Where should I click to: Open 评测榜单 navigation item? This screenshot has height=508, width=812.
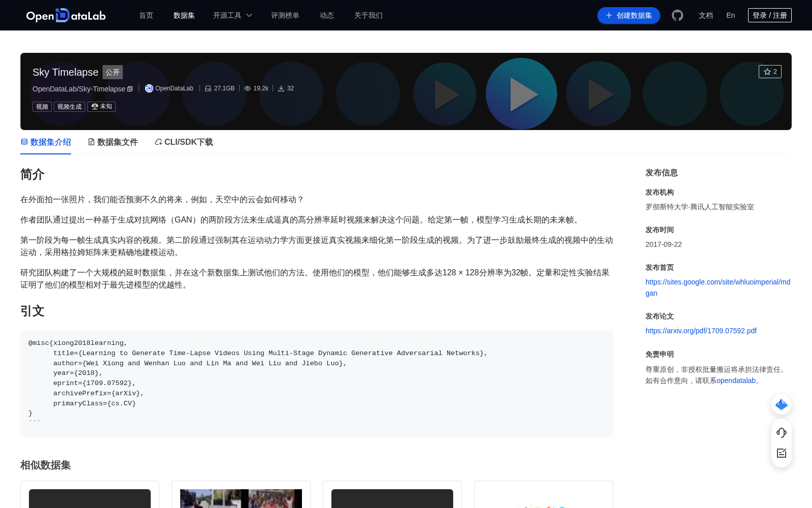point(285,15)
